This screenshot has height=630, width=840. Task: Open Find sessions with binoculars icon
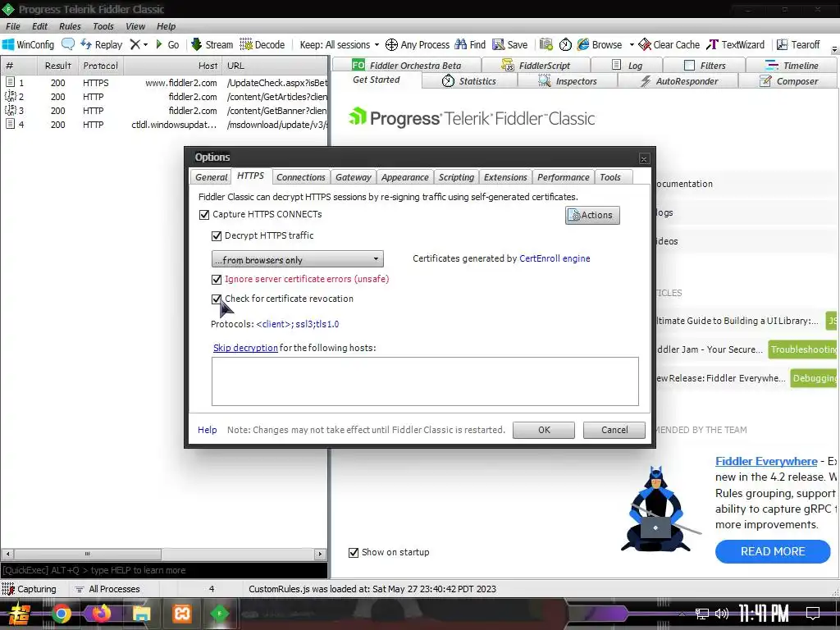[x=470, y=44]
